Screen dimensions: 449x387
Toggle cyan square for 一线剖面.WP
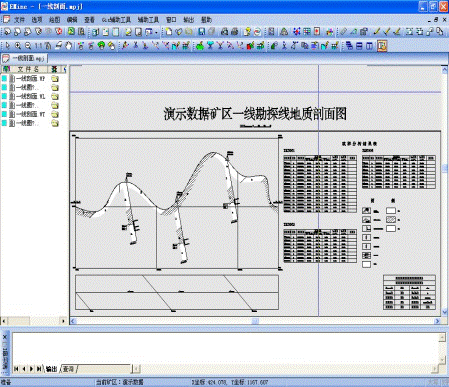coord(4,79)
